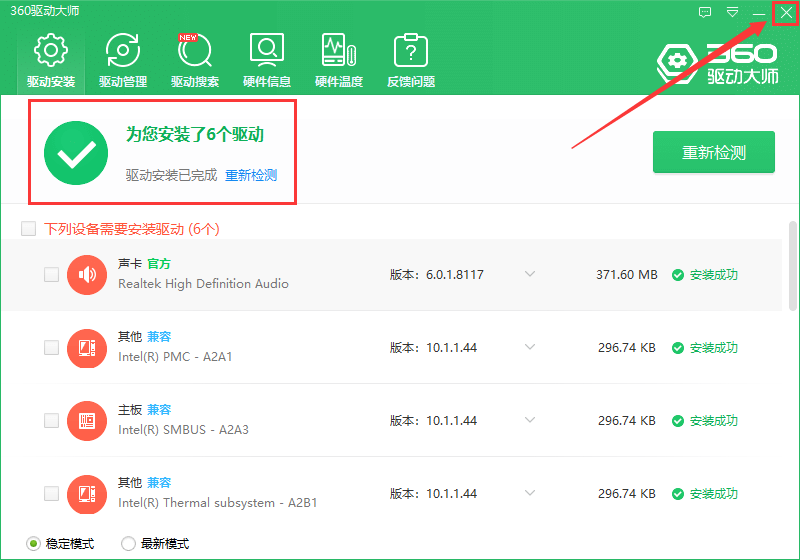Click 安装成功 status on Intel(R) SMBUS row

coord(705,421)
